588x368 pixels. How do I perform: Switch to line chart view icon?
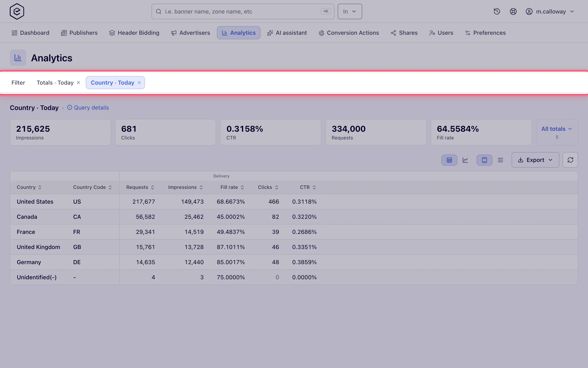465,160
